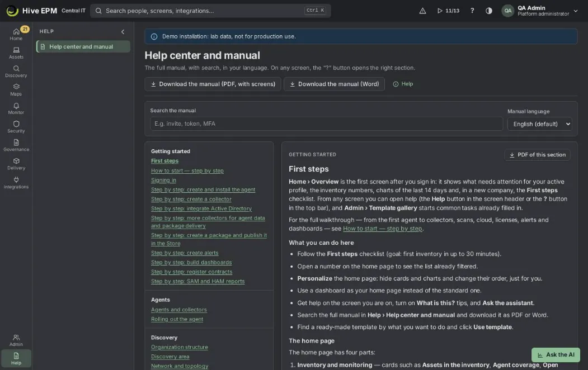Open How to start — step by step in sidebar list

point(187,171)
